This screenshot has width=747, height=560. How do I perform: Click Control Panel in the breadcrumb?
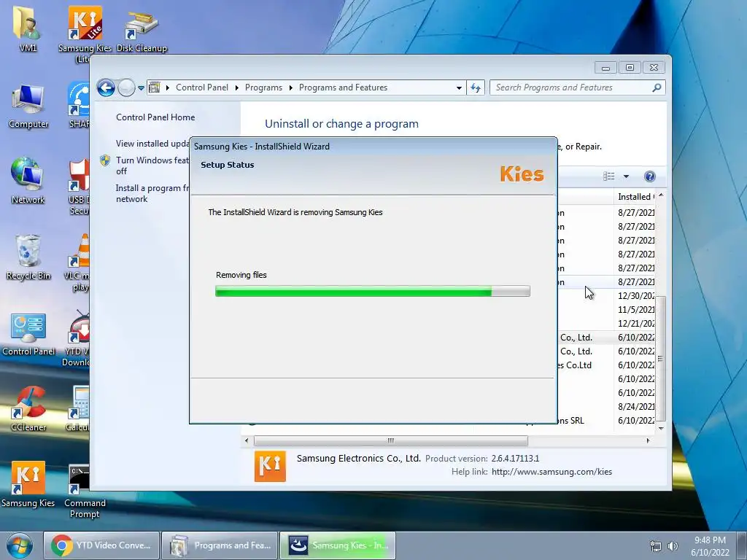point(202,87)
